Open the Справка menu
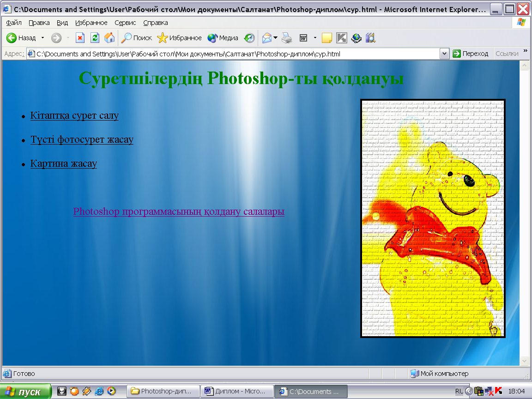The height and width of the screenshot is (399, 532). (x=156, y=23)
